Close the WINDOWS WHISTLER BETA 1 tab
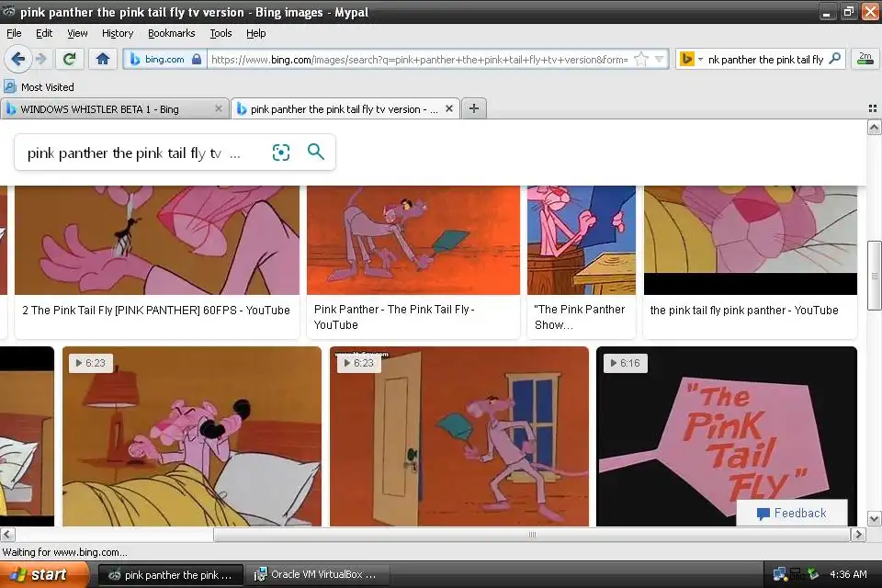Image resolution: width=882 pixels, height=588 pixels. (x=219, y=108)
